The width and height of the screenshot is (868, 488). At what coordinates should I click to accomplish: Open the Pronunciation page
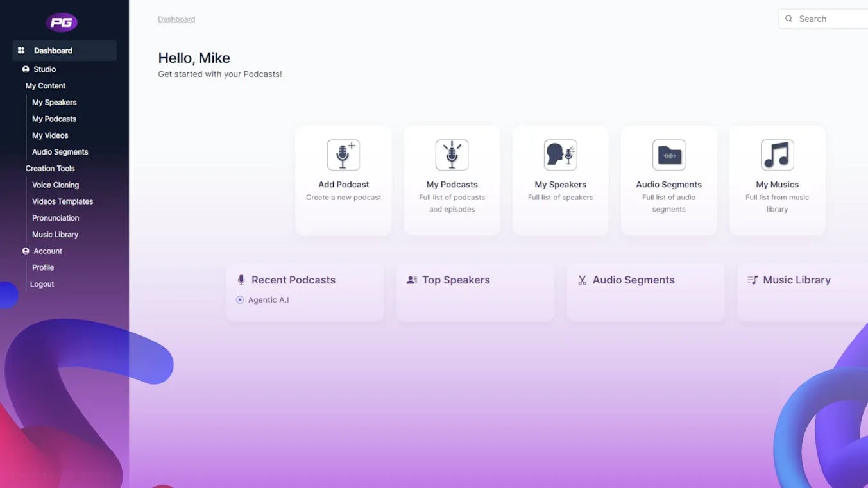[56, 217]
